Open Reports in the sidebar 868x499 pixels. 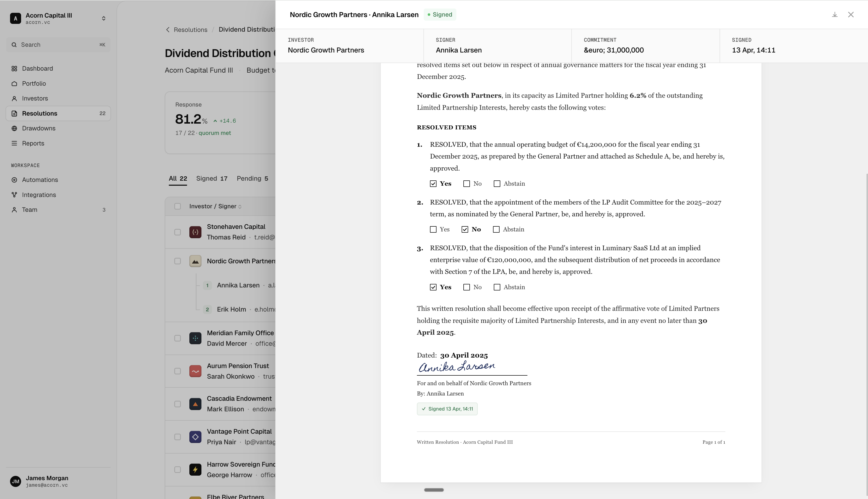pos(58,143)
